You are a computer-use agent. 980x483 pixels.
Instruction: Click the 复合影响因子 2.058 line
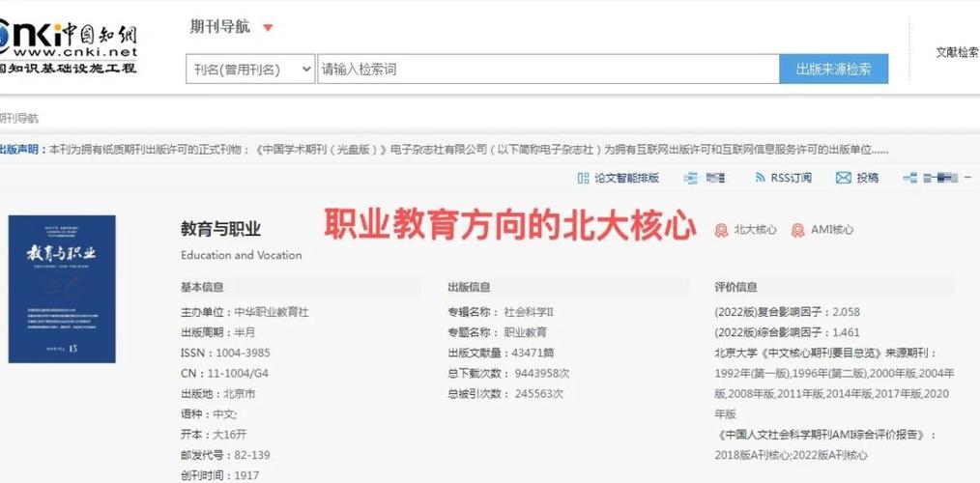point(788,312)
